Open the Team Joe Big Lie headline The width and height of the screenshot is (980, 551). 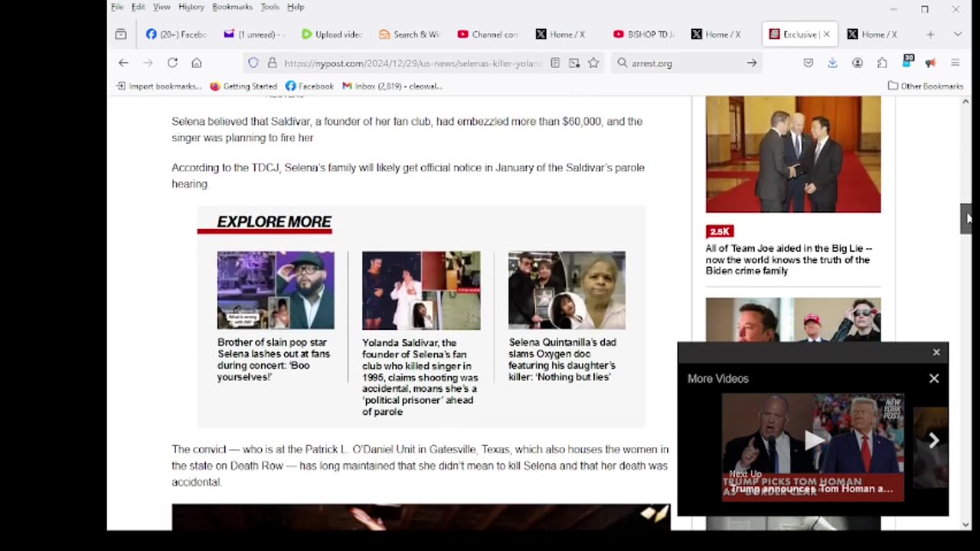coord(789,259)
